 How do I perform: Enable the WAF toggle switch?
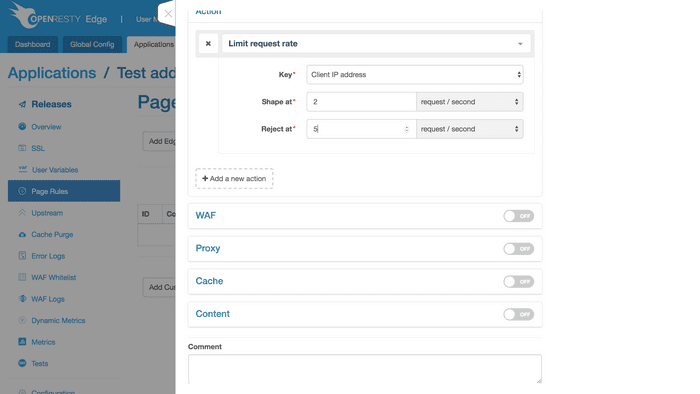point(518,216)
